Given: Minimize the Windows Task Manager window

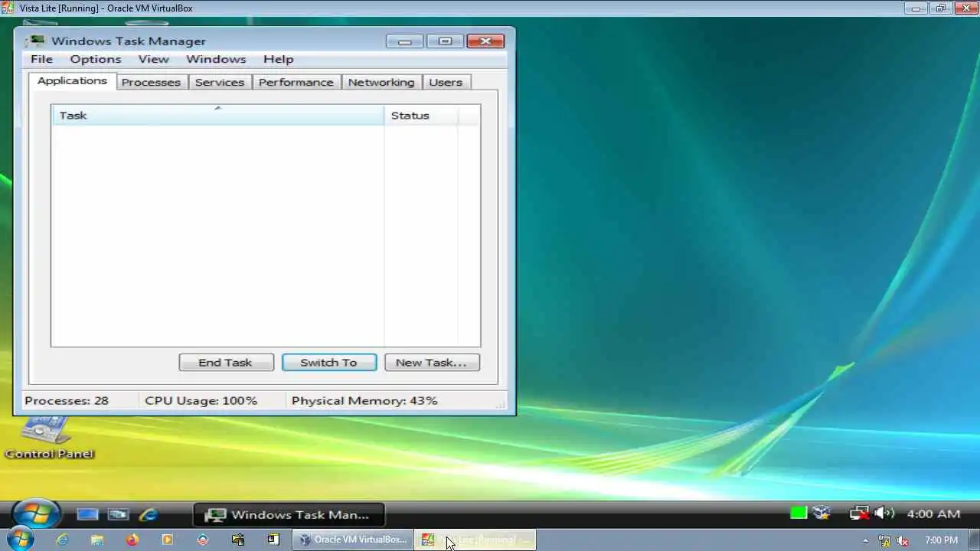Looking at the screenshot, I should coord(404,41).
